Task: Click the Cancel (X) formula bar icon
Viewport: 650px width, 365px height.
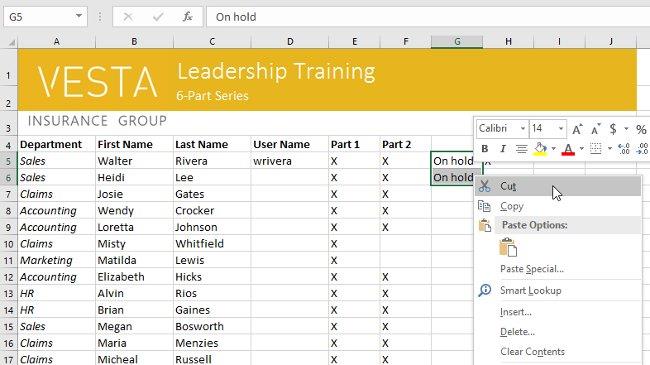Action: 128,17
